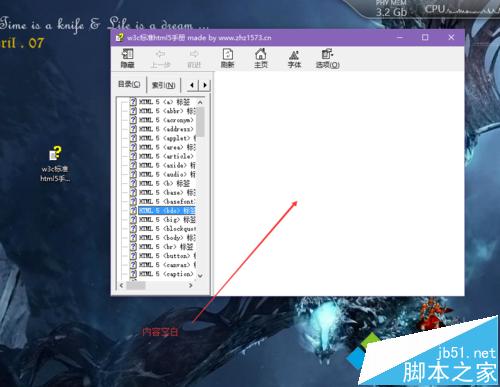The image size is (500, 387).
Task: Select the HTML 5 <canvas> topic
Action: point(167,265)
